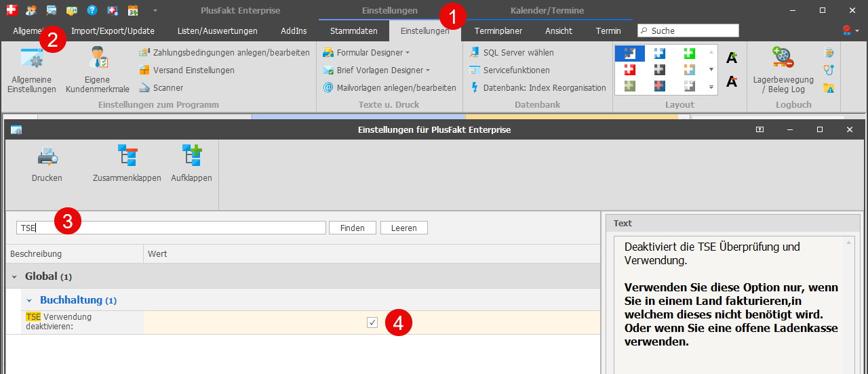Switch to the Import/Export/Update tab
This screenshot has height=374, width=868.
coord(113,30)
